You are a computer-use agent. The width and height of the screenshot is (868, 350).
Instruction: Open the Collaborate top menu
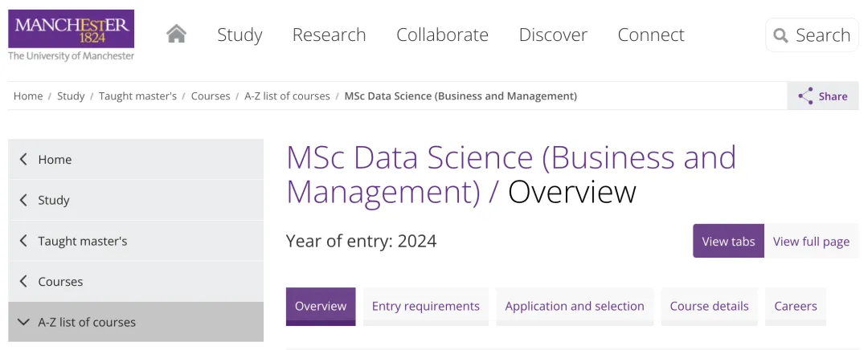point(442,35)
